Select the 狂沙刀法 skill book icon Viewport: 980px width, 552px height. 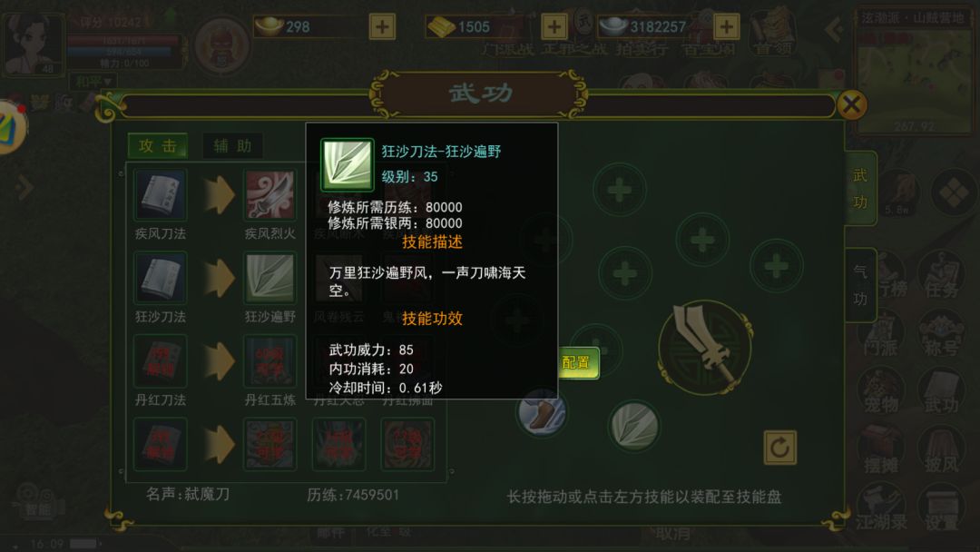coord(160,278)
